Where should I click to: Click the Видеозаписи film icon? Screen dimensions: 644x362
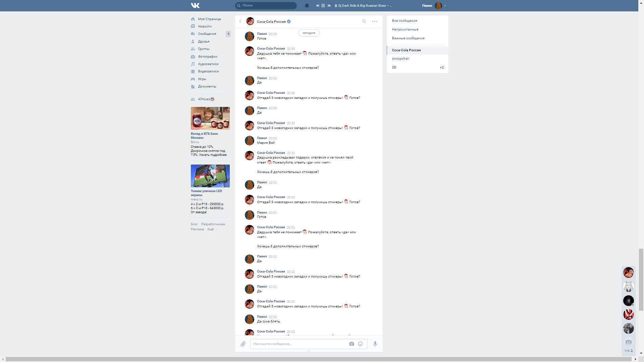193,71
